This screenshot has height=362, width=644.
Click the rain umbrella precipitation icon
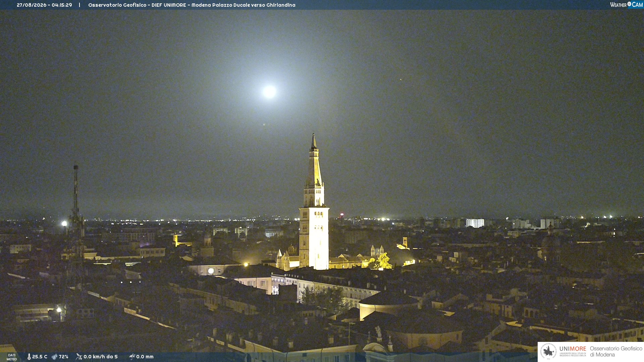tap(132, 357)
